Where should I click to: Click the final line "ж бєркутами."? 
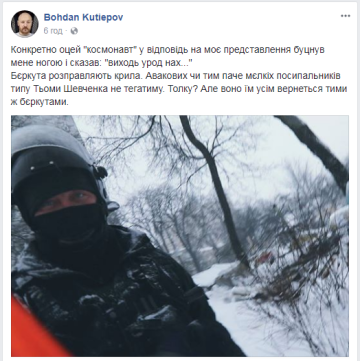39,103
